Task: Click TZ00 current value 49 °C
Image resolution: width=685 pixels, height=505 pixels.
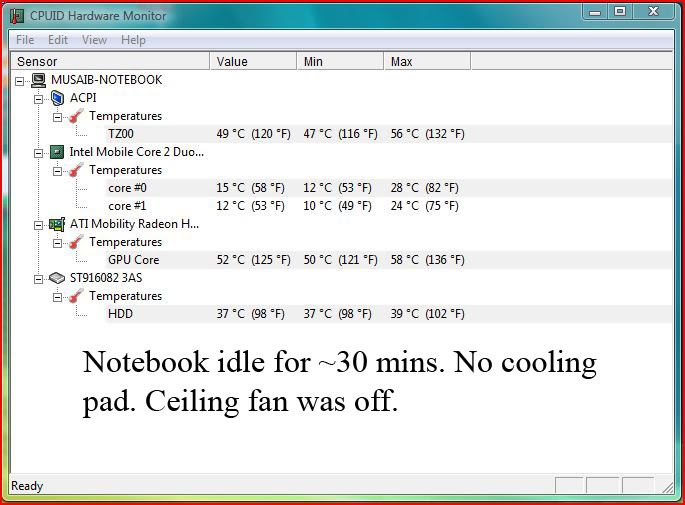Action: pos(253,134)
